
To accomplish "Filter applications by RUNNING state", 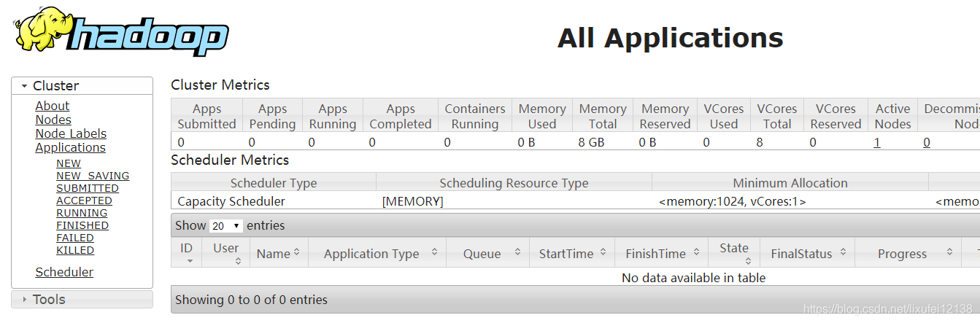I will point(82,213).
